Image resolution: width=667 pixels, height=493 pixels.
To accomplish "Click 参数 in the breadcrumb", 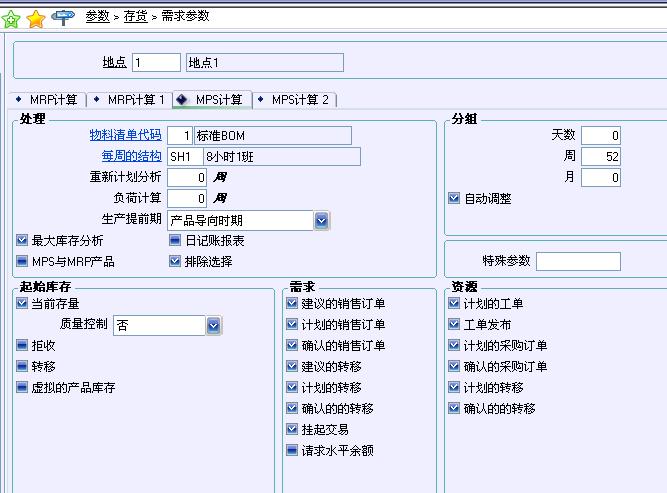I will pyautogui.click(x=97, y=16).
